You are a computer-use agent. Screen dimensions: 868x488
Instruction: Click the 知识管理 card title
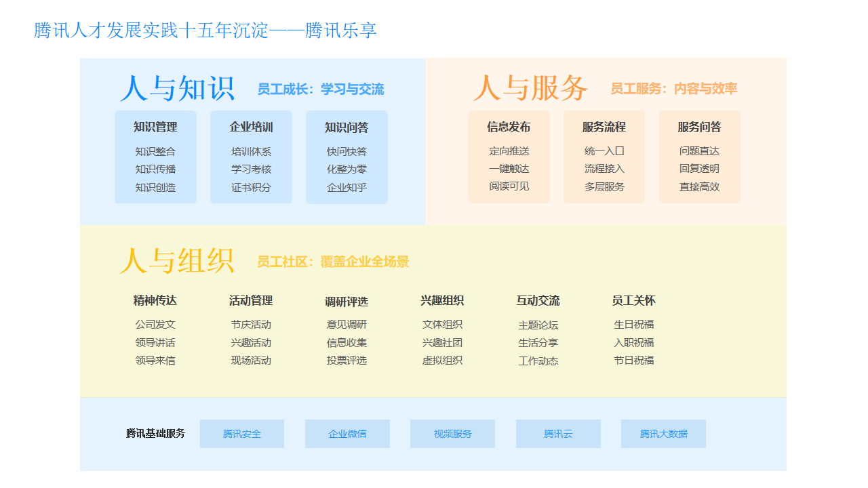pyautogui.click(x=155, y=127)
